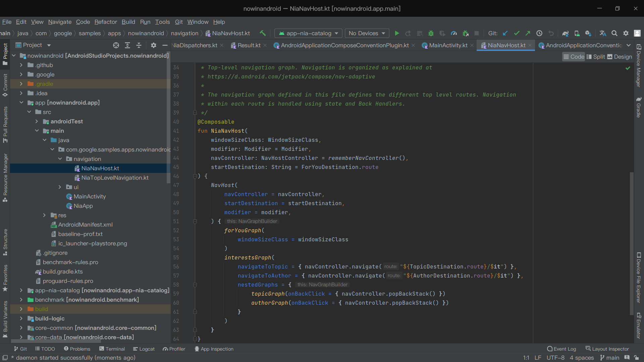The image size is (644, 362).
Task: Run the app-nia-catalog configuration
Action: tap(397, 33)
